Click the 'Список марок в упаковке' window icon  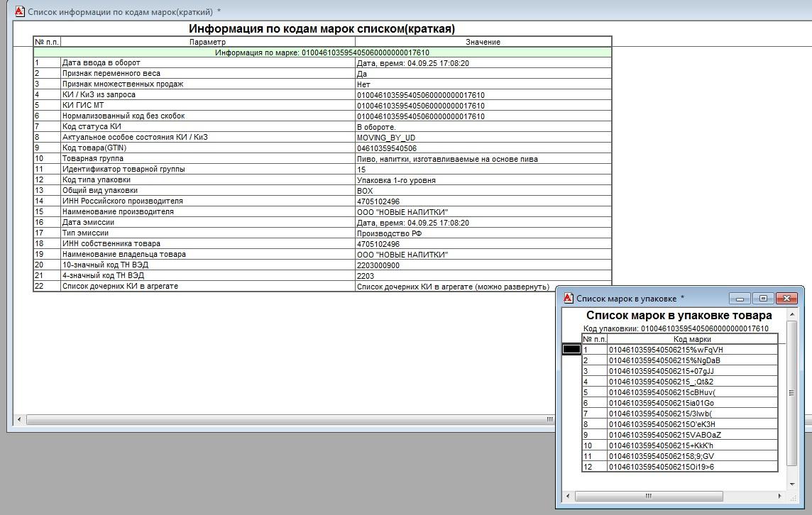coord(568,298)
